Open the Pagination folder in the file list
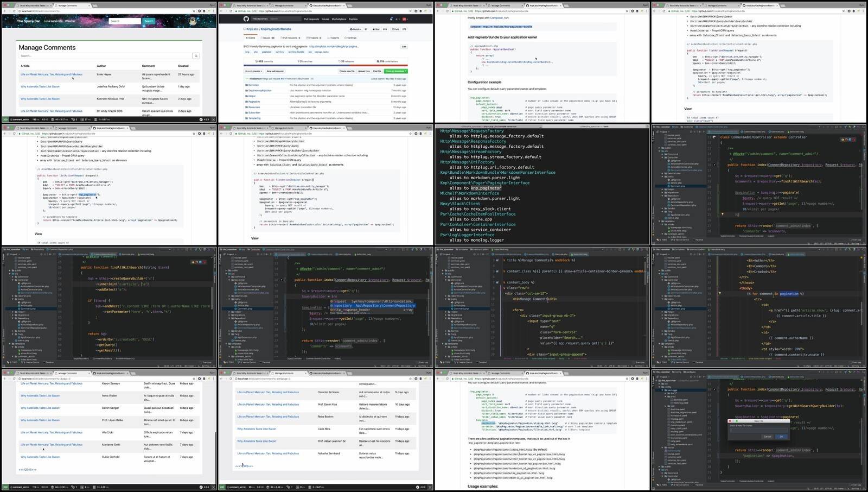 (x=253, y=102)
